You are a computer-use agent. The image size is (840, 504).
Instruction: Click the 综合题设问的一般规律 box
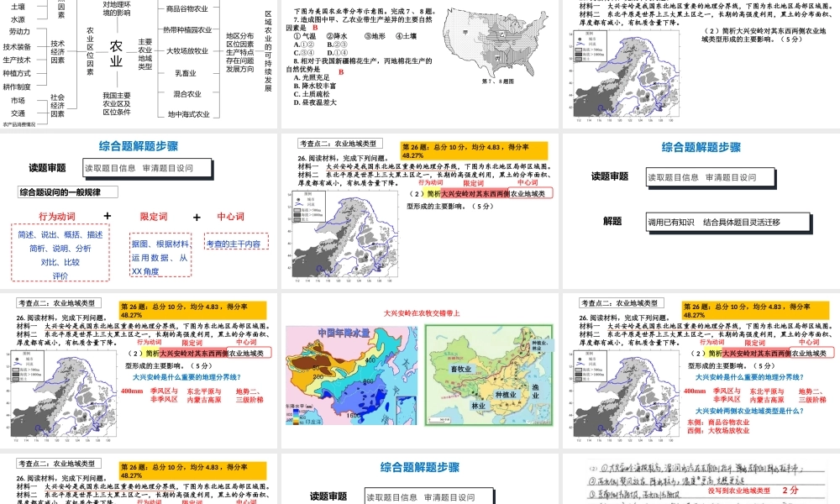click(x=67, y=192)
